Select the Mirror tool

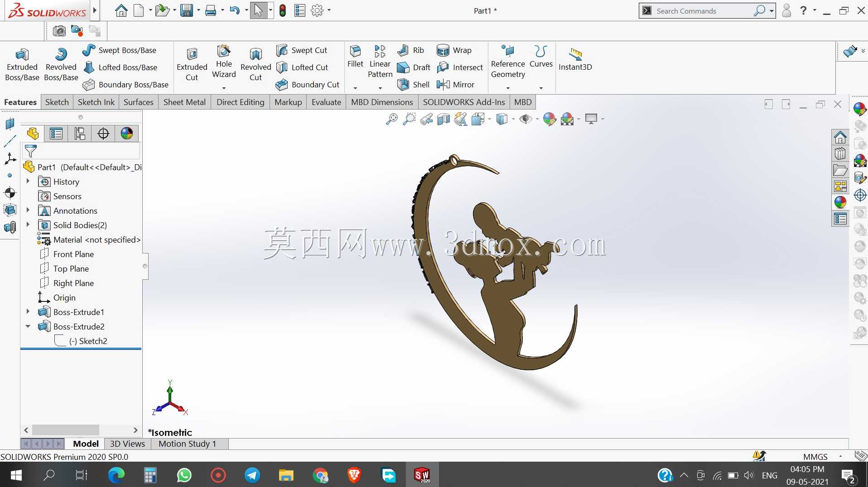point(455,85)
